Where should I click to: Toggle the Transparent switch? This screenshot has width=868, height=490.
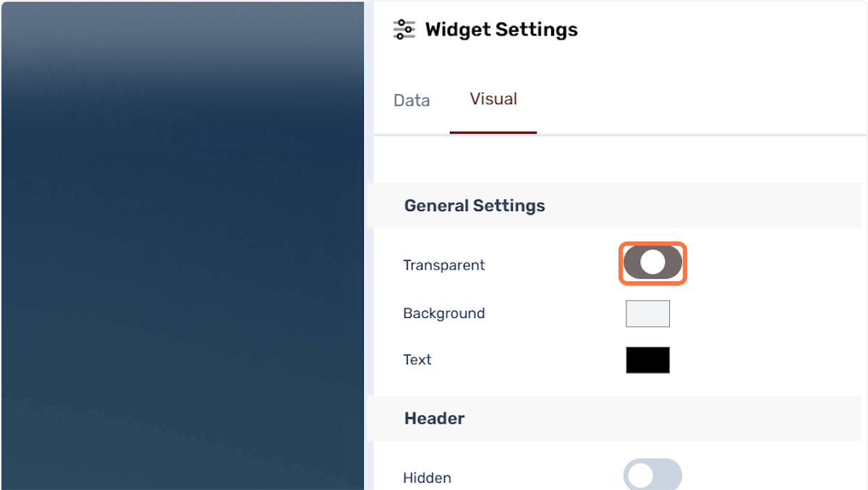(x=652, y=263)
